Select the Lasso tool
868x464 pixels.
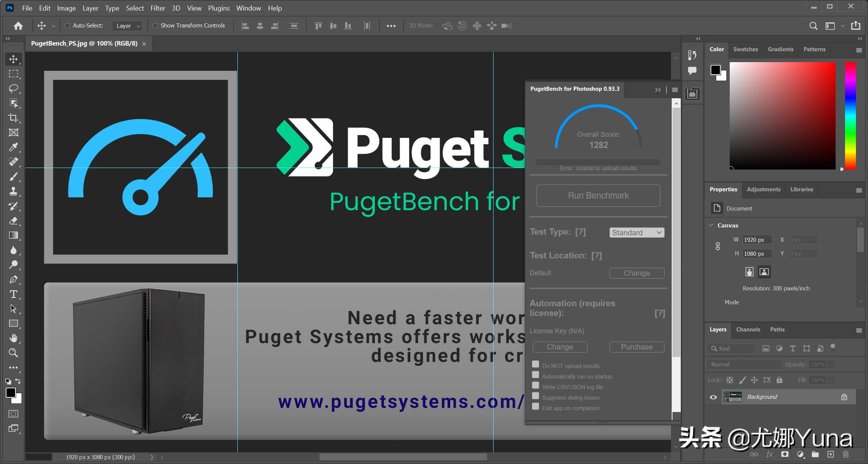[x=14, y=89]
